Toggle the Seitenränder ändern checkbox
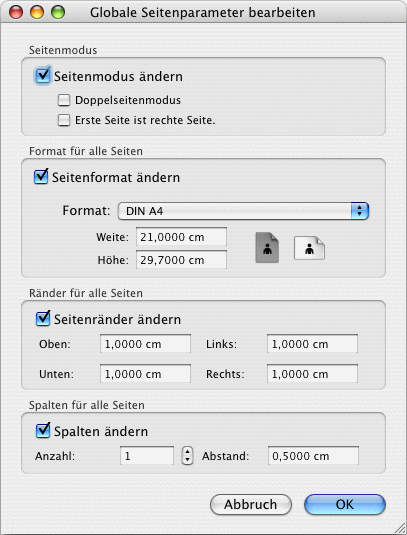The height and width of the screenshot is (535, 407). pyautogui.click(x=43, y=319)
